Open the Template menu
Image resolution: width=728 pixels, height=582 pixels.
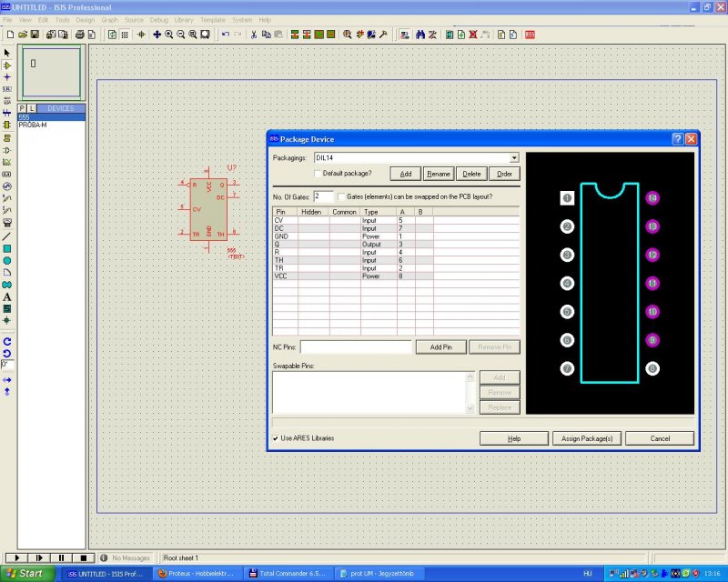click(x=213, y=20)
